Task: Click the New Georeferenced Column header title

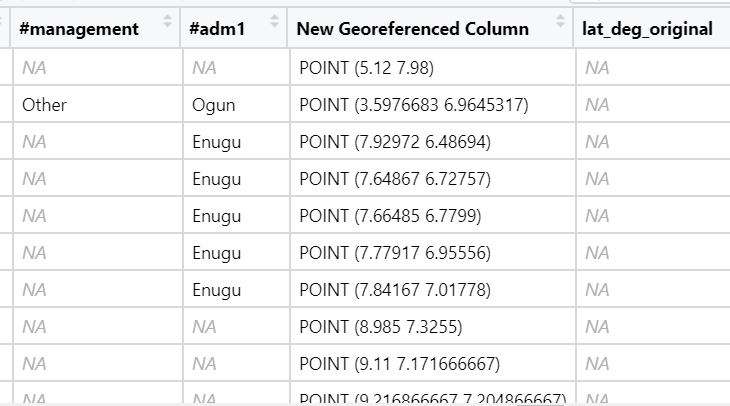Action: point(413,29)
